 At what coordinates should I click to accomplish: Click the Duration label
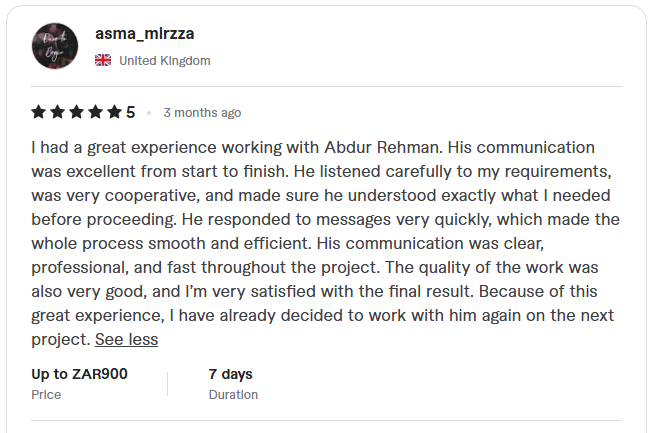coord(233,395)
